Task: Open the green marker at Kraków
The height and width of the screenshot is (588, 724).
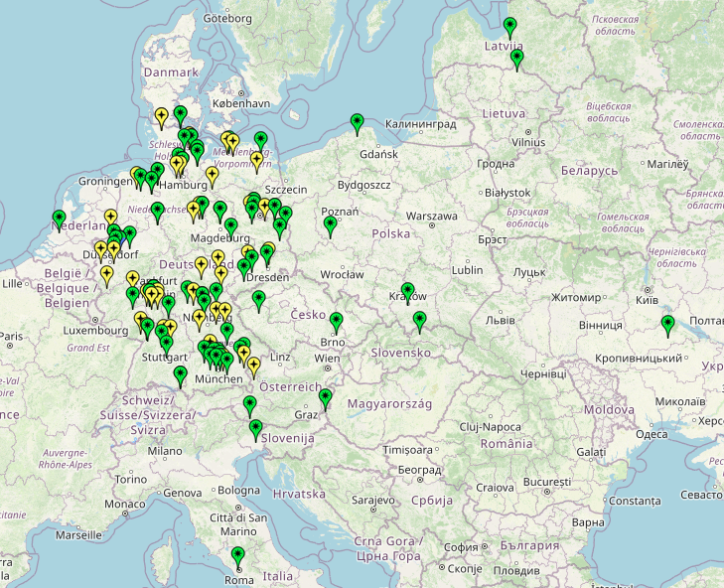Action: coord(407,292)
